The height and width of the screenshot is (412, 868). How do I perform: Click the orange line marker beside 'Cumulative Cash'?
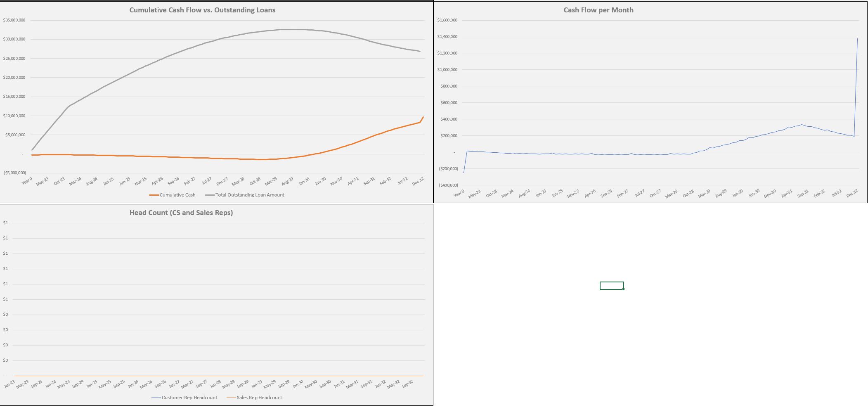154,195
